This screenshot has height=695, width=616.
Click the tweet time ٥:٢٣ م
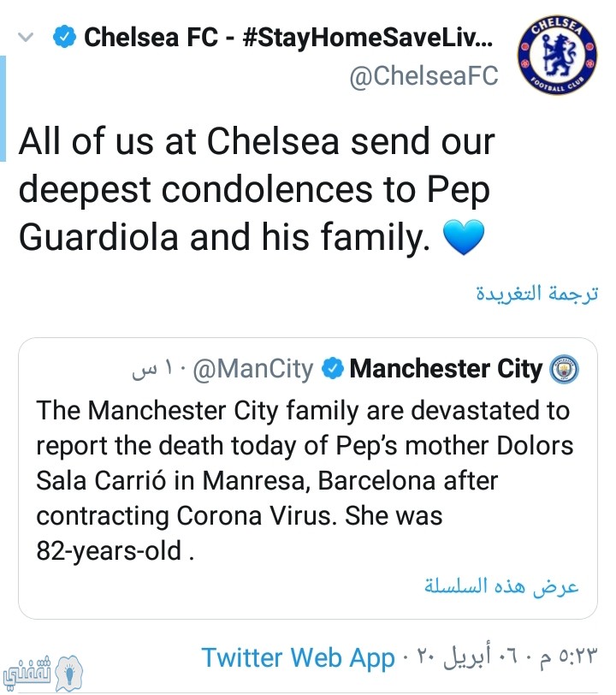[x=569, y=656]
